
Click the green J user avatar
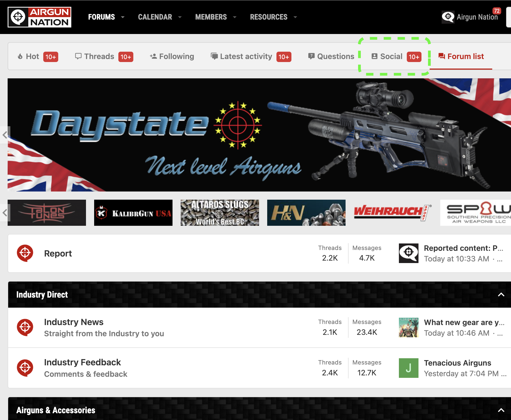[409, 368]
